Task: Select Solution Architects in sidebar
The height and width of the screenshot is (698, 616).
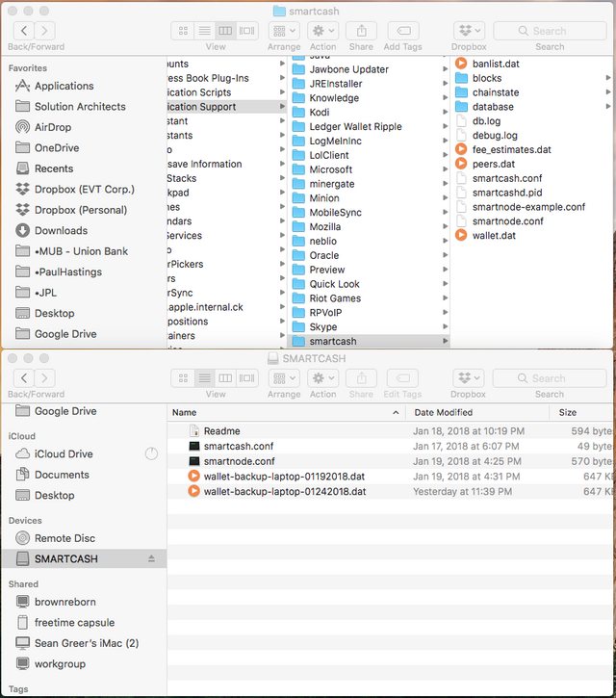Action: click(x=80, y=107)
